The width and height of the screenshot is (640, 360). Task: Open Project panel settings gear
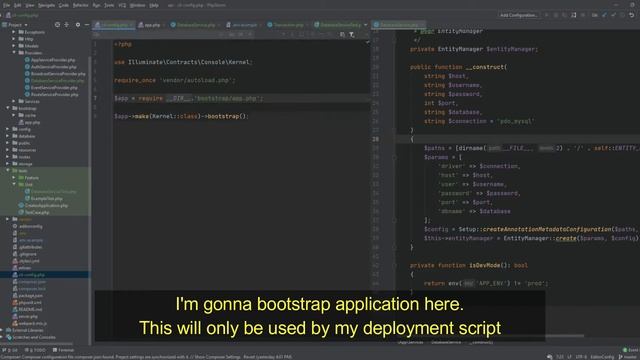[x=78, y=25]
